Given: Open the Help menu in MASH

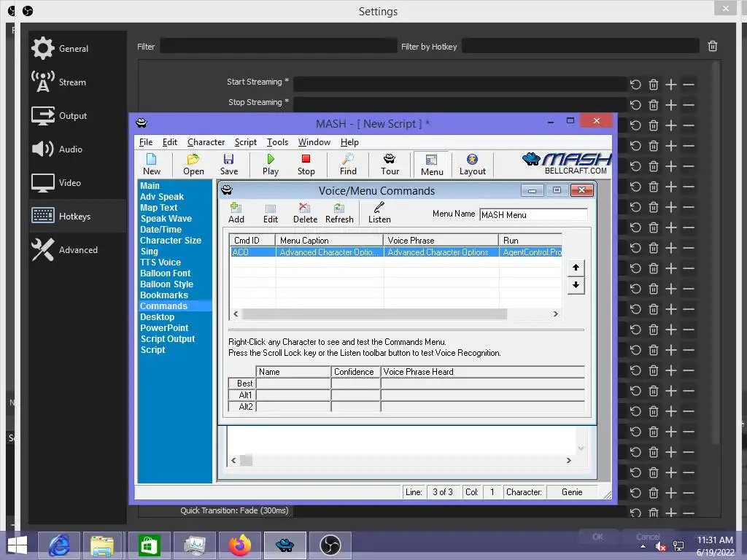Looking at the screenshot, I should click(x=349, y=142).
